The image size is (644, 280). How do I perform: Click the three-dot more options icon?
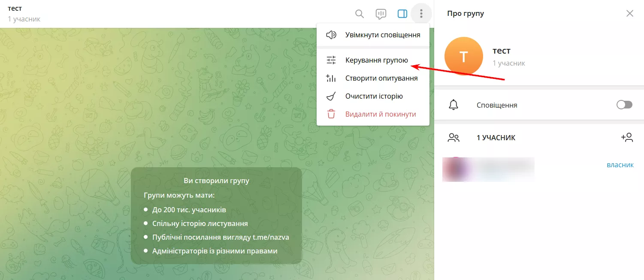click(x=421, y=14)
